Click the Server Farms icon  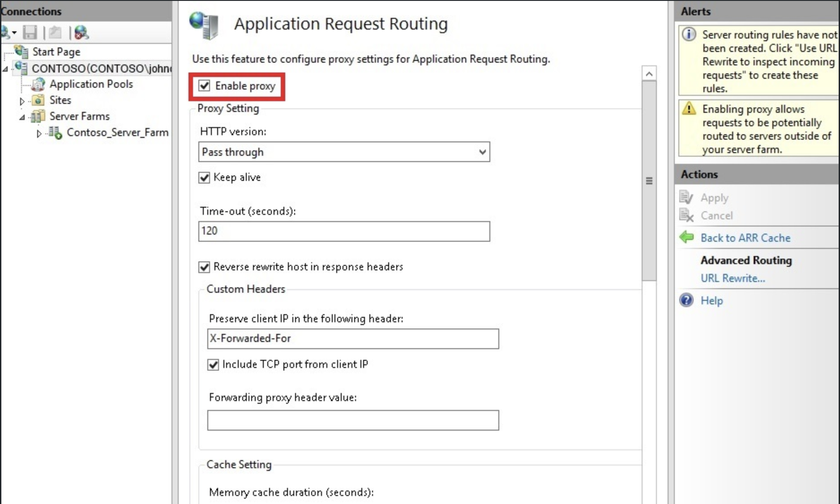coord(39,116)
